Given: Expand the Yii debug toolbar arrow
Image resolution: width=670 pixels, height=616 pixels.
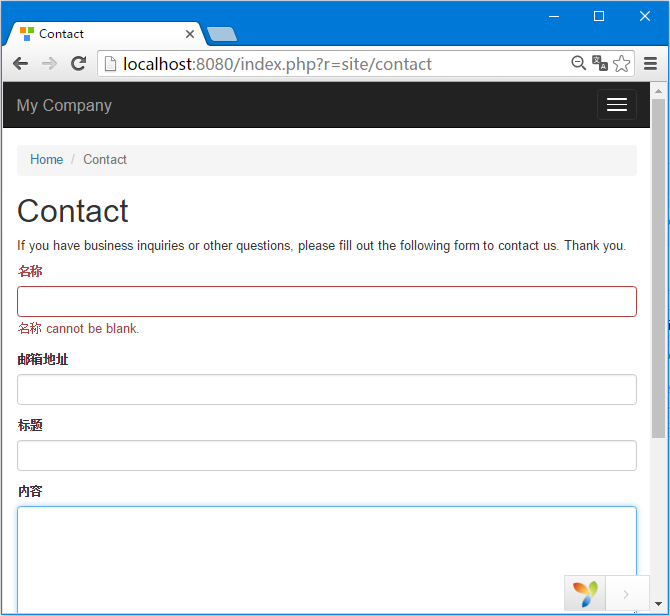Looking at the screenshot, I should point(626,594).
